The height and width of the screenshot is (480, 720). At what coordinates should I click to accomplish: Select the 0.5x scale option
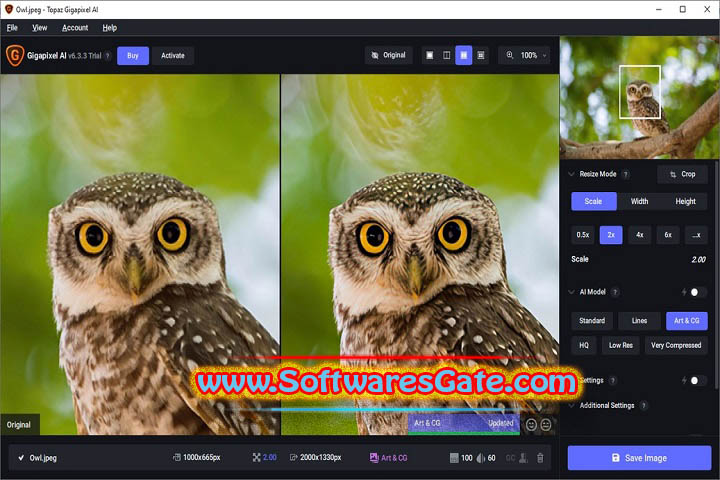(x=583, y=235)
